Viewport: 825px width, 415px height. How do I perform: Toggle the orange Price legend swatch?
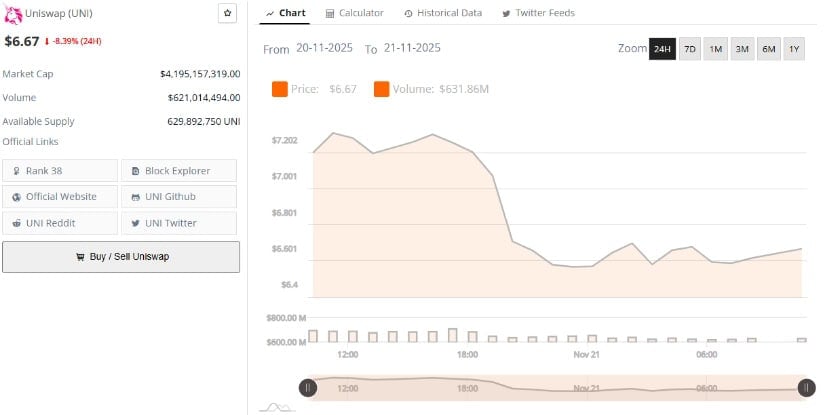tap(280, 90)
